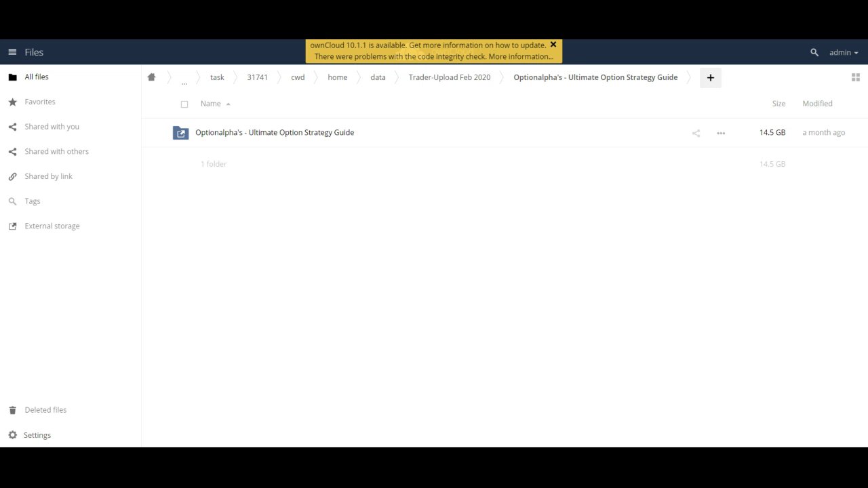Image resolution: width=868 pixels, height=488 pixels.
Task: Open the three-dot actions menu for folder
Action: (x=721, y=133)
